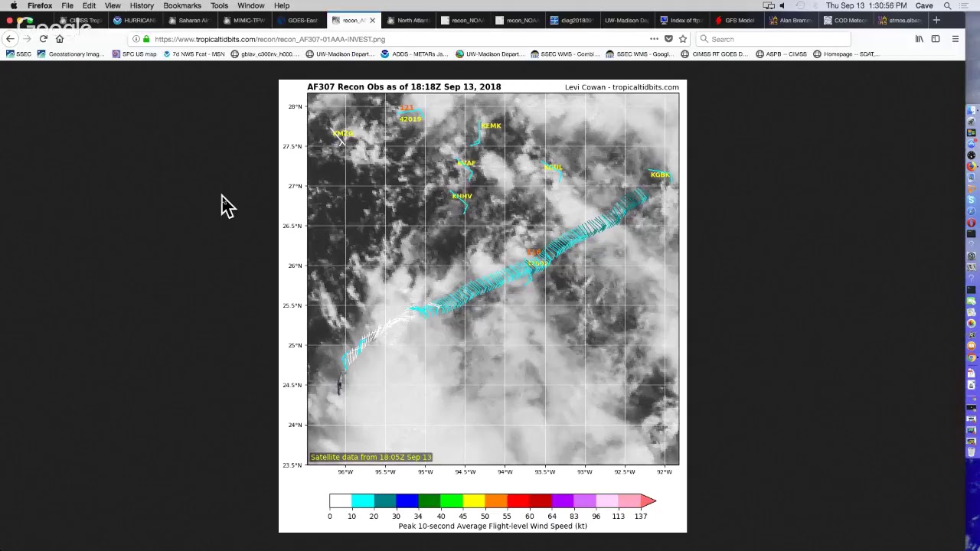Switch to the Saharan Air tab
This screenshot has width=980, height=551.
click(188, 20)
